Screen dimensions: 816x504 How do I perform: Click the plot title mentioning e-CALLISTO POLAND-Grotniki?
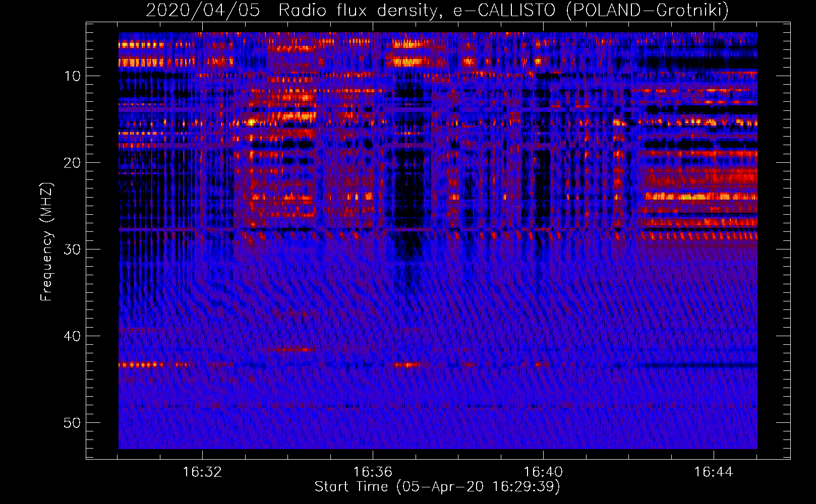(437, 10)
